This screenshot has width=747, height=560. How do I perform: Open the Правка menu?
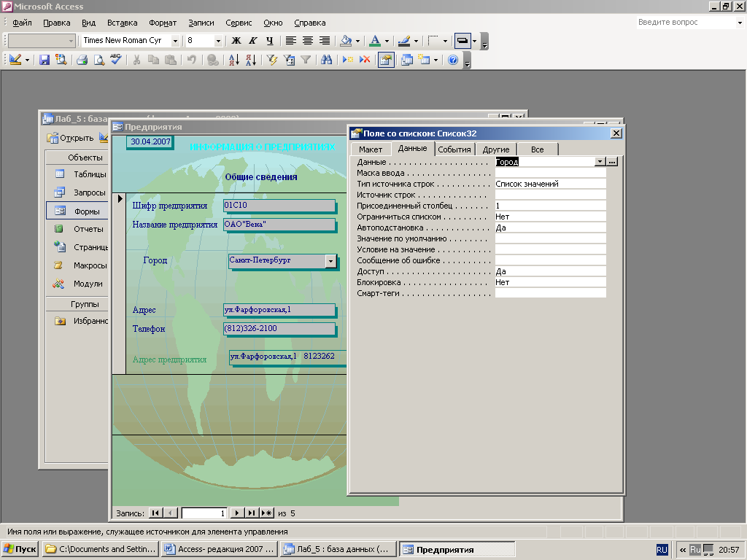pyautogui.click(x=57, y=23)
